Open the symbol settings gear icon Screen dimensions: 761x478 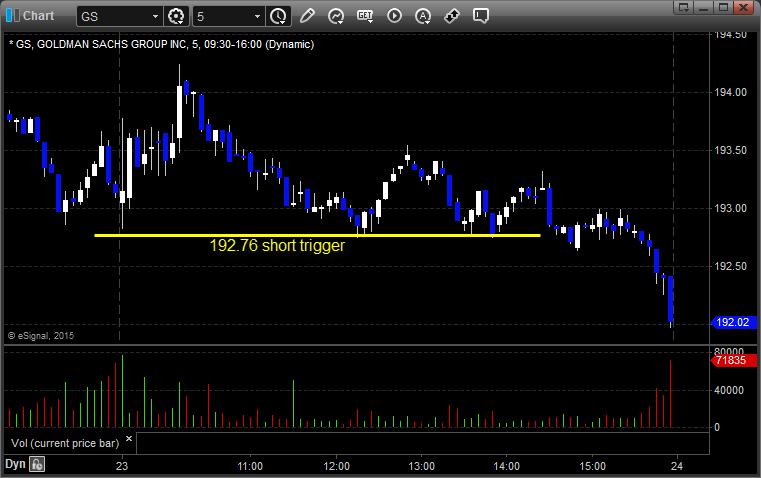[176, 16]
